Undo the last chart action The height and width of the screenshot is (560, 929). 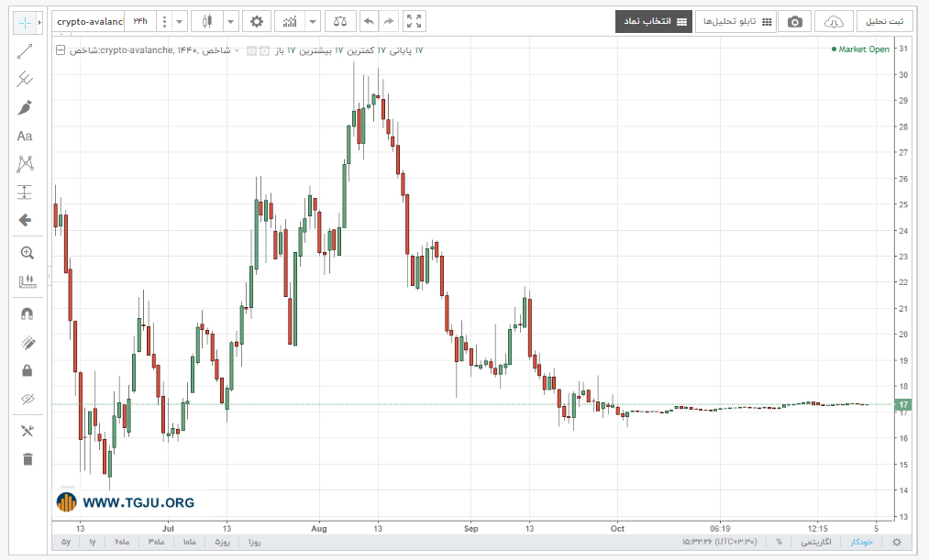[x=369, y=22]
